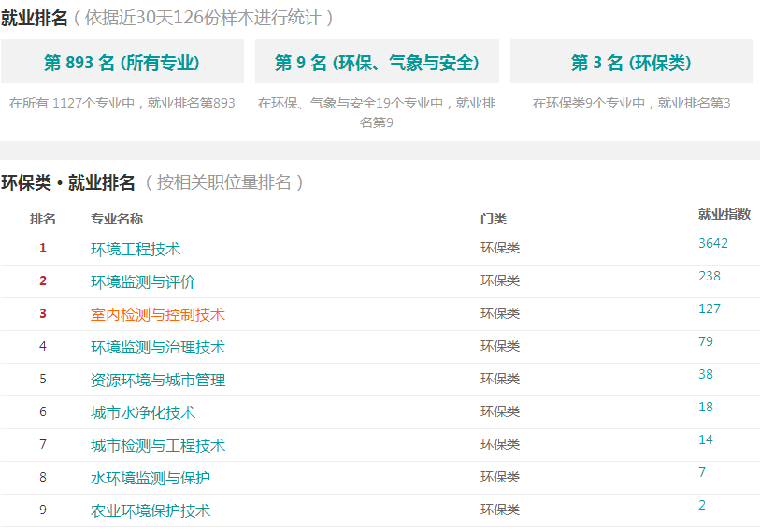Screen dimensions: 760x532
Task: Click the 环保类 cell in 环境工程技术 row
Action: 500,249
